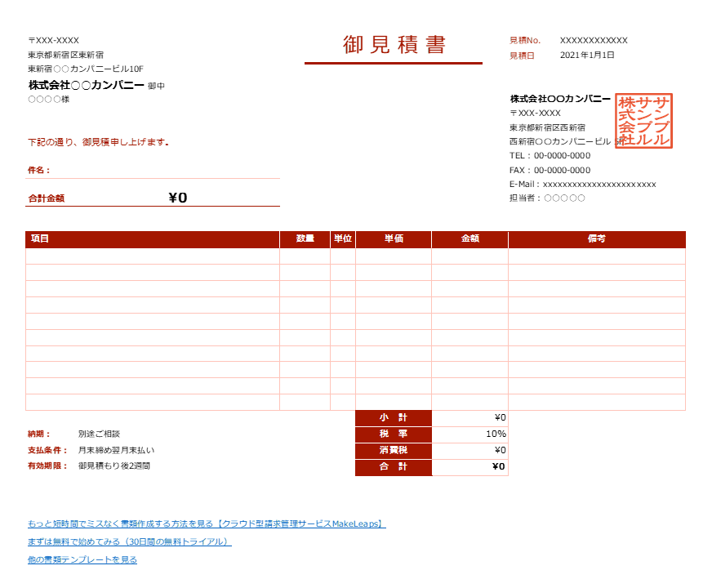Click the 合計金額 total showing ¥0
The height and width of the screenshot is (588, 712).
point(179,196)
